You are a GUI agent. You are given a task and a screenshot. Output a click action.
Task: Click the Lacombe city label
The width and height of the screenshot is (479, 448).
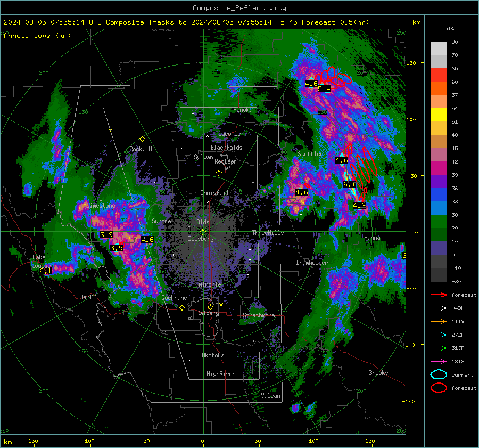click(x=229, y=134)
